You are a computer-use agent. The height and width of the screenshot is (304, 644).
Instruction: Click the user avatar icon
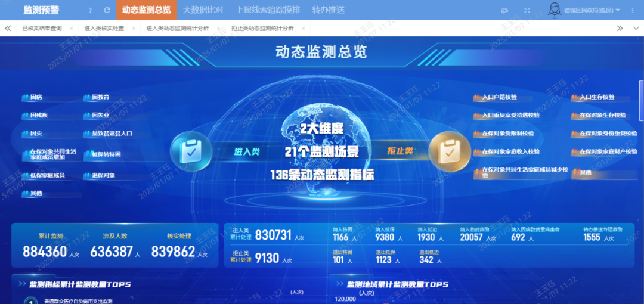(554, 10)
